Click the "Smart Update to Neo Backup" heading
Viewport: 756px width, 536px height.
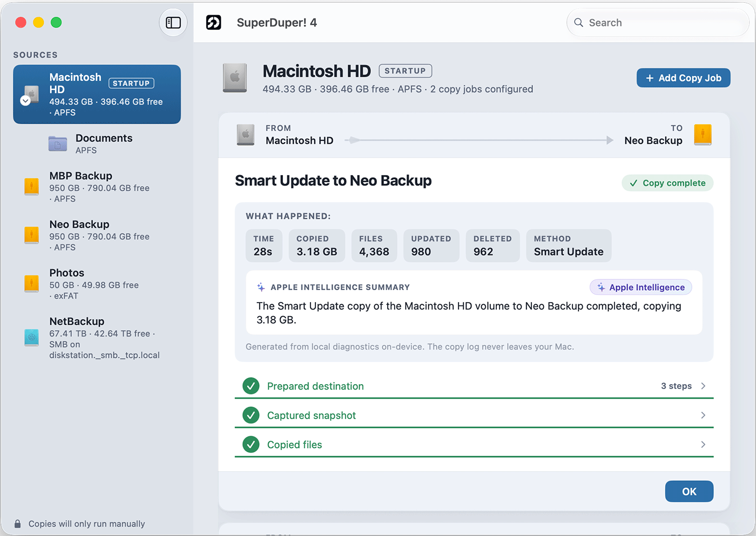coord(333,180)
